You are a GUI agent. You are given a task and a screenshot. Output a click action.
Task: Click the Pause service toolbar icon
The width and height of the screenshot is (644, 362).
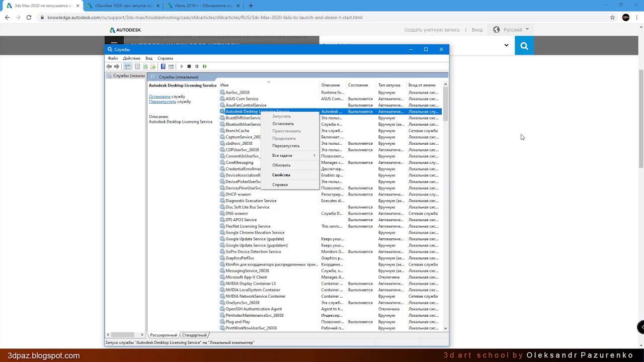[x=197, y=66]
